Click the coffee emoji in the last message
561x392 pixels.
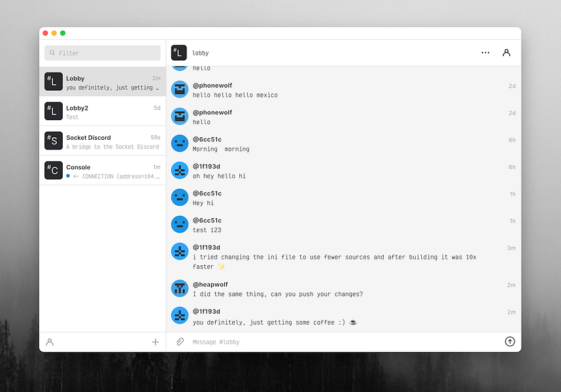point(353,321)
